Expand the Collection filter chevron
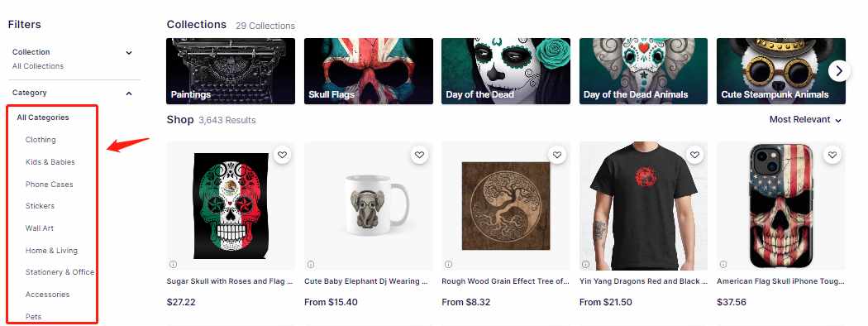 click(129, 53)
